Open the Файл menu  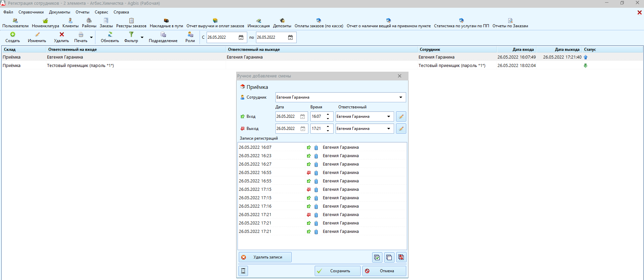tap(8, 12)
